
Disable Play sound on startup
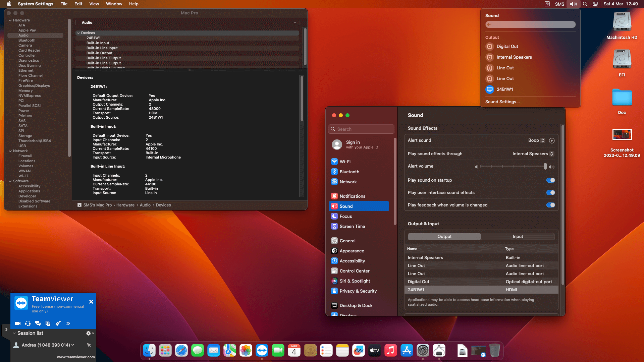550,180
